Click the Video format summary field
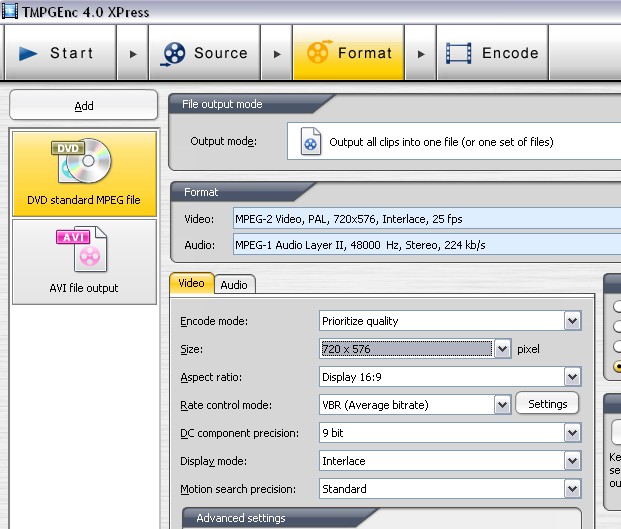This screenshot has height=529, width=621. pos(427,219)
